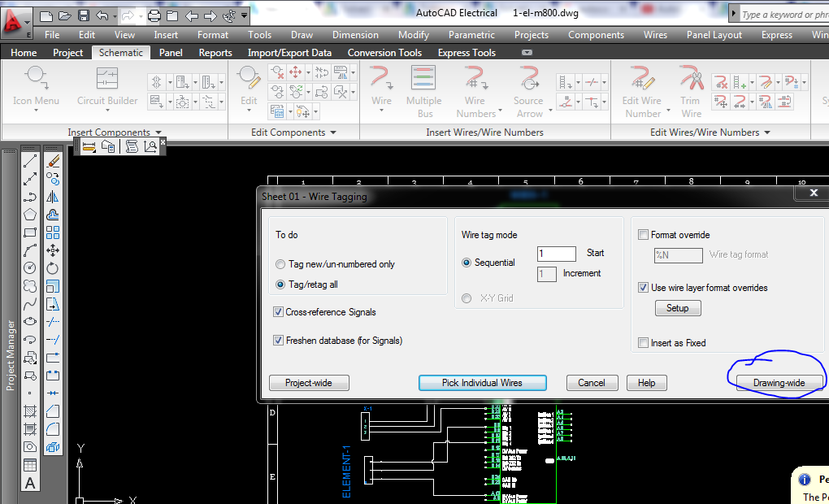The image size is (829, 504).
Task: Click the Save disk icon in quick access toolbar
Action: [x=83, y=15]
